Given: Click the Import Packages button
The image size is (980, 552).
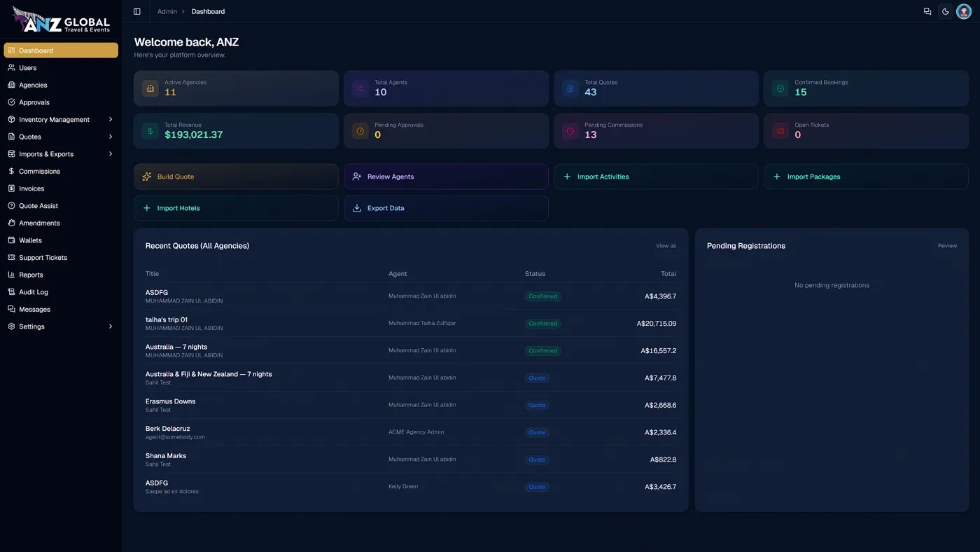Looking at the screenshot, I should [866, 177].
